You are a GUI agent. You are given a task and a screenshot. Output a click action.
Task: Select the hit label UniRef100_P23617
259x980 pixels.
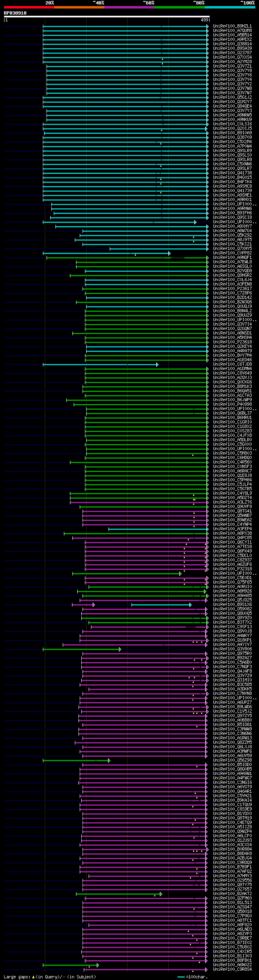232,289
